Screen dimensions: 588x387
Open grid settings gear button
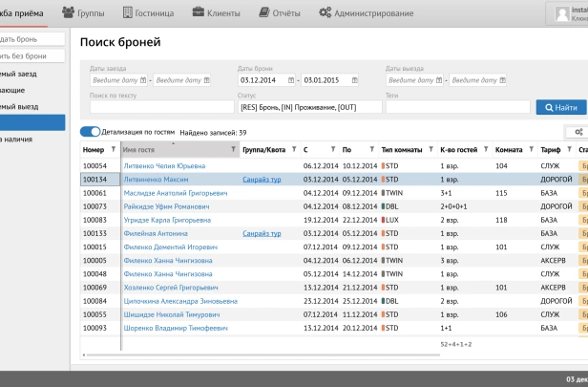click(576, 132)
